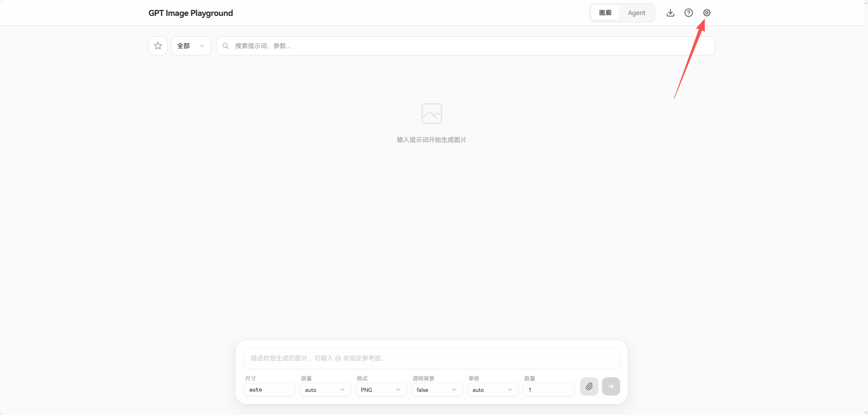Click the prompt description text box
This screenshot has width=868, height=415.
pos(432,358)
